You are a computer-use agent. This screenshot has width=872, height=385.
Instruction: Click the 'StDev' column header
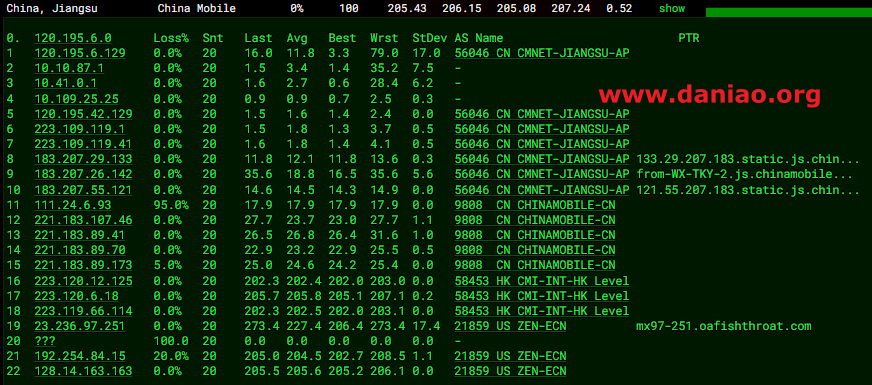[x=430, y=38]
